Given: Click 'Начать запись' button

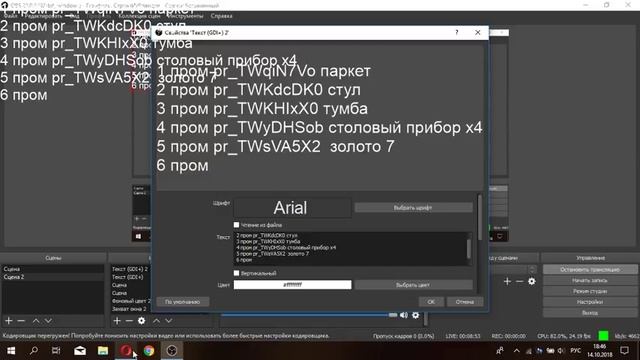Looking at the screenshot, I should 590,280.
